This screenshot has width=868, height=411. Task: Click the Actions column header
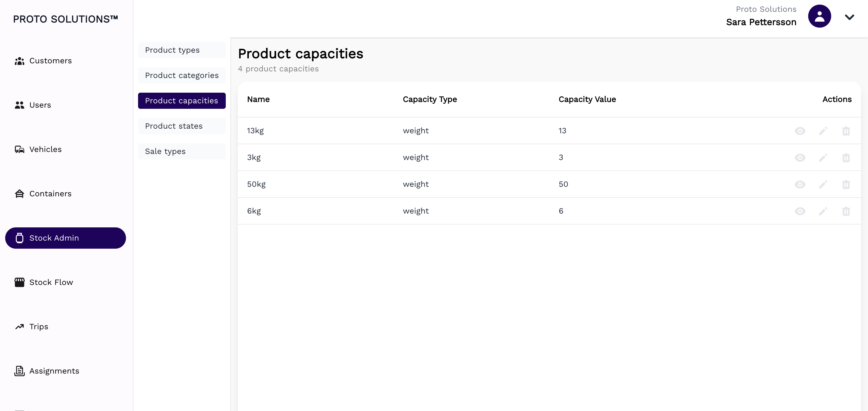tap(837, 100)
